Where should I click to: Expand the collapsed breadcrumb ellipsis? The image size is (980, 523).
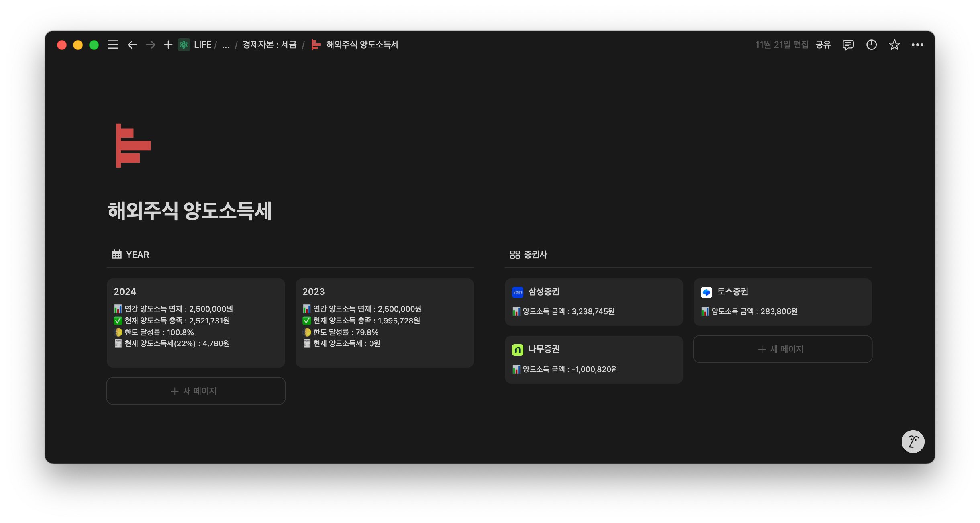click(226, 45)
